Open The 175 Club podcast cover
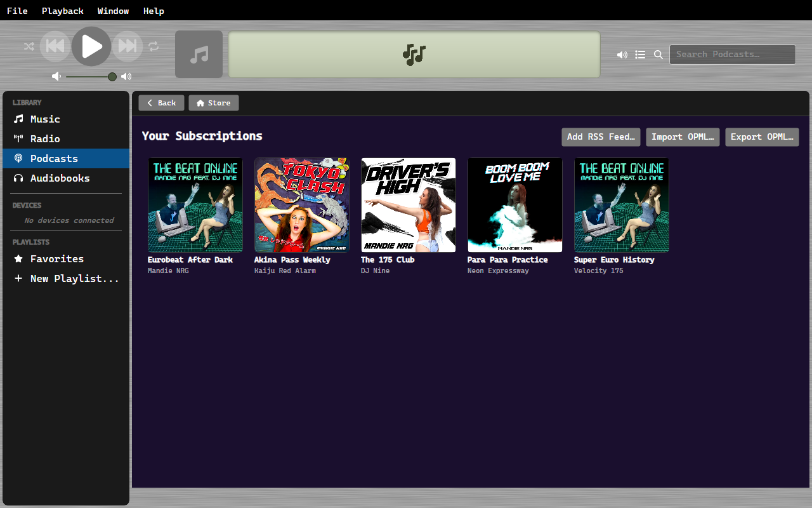 coord(409,205)
